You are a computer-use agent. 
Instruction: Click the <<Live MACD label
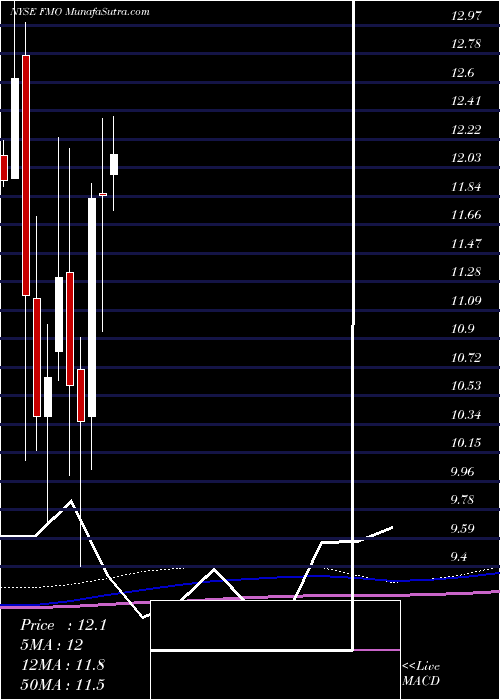421,674
